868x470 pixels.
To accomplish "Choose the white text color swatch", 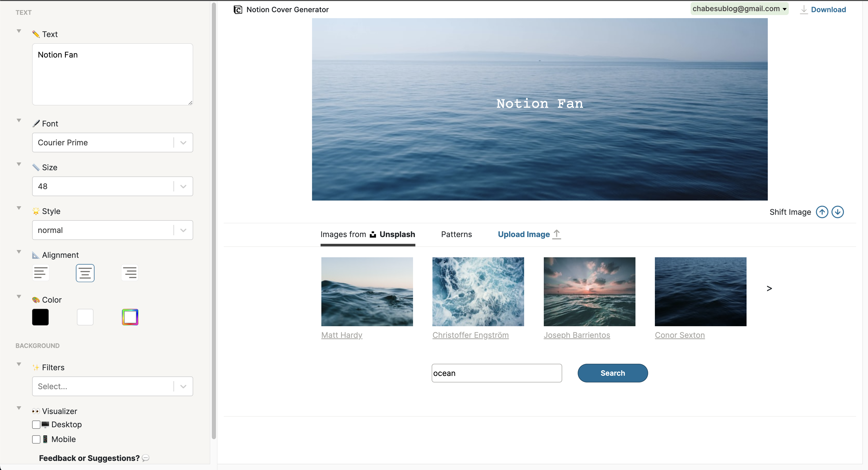I will tap(85, 317).
